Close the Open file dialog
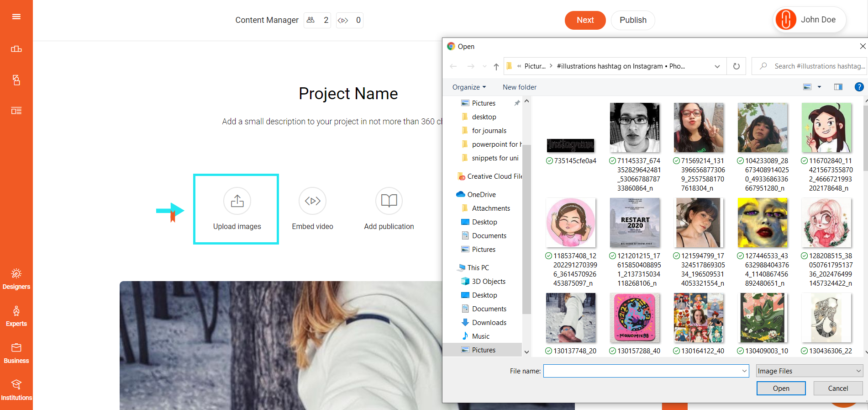 point(863,46)
